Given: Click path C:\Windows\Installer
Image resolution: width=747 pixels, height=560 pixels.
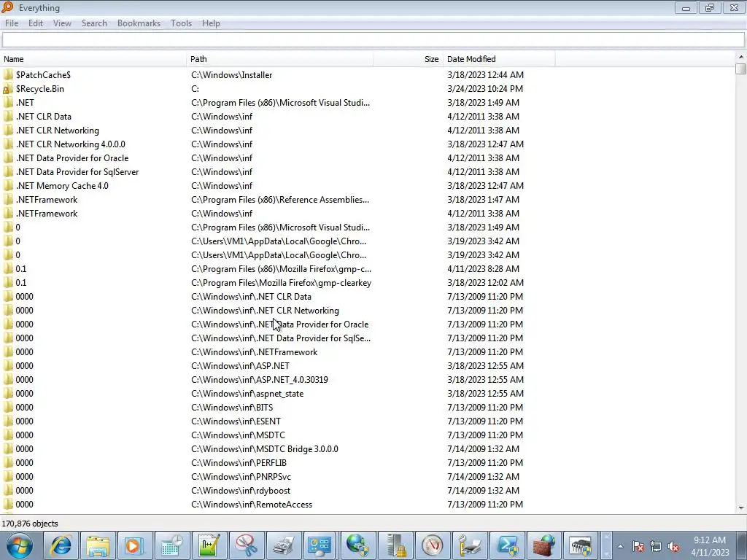Looking at the screenshot, I should tap(231, 75).
